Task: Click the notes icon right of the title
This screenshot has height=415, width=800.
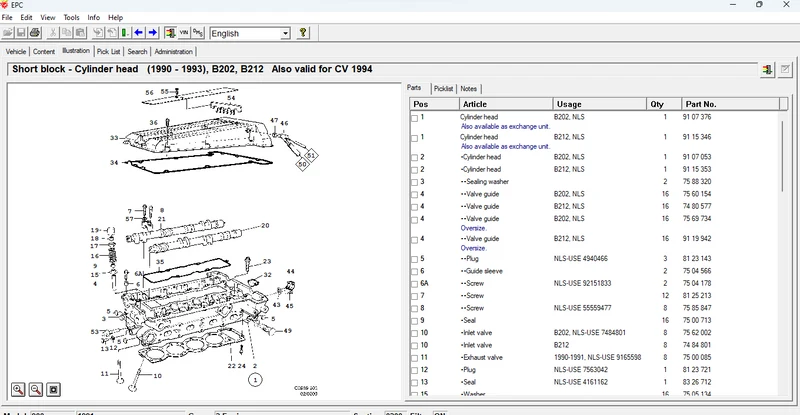Action: (x=785, y=69)
